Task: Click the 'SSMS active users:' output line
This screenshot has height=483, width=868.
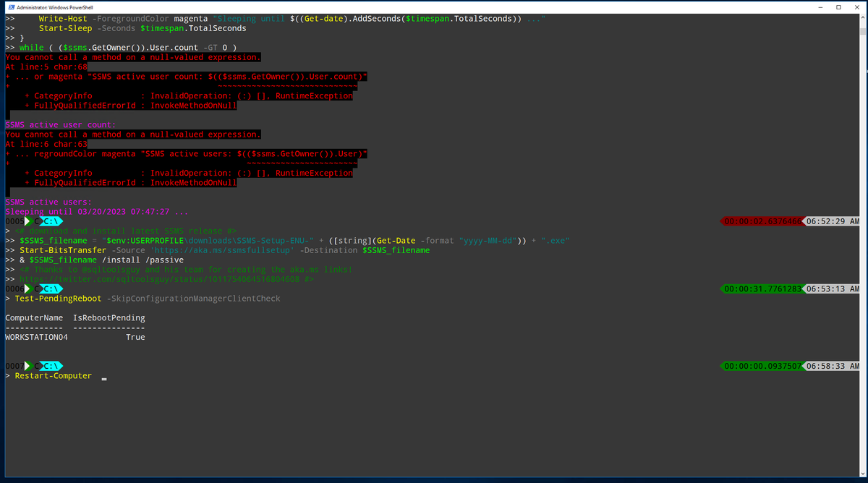Action: point(48,202)
